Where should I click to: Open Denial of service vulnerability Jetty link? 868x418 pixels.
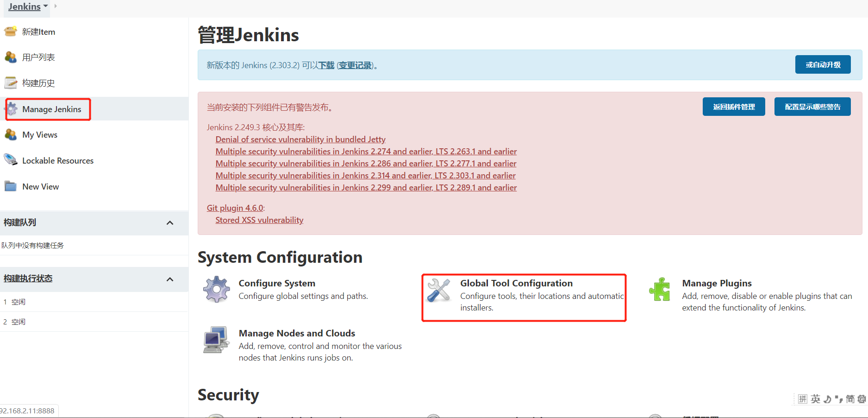[x=300, y=139]
